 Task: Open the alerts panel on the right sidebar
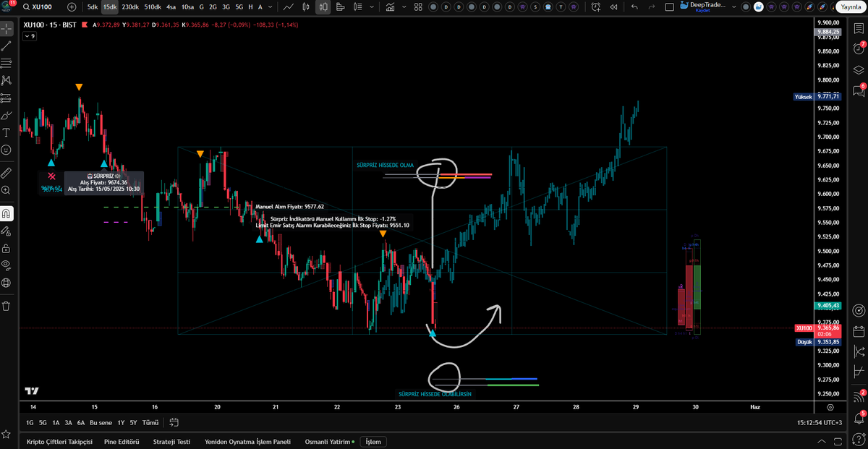click(859, 50)
